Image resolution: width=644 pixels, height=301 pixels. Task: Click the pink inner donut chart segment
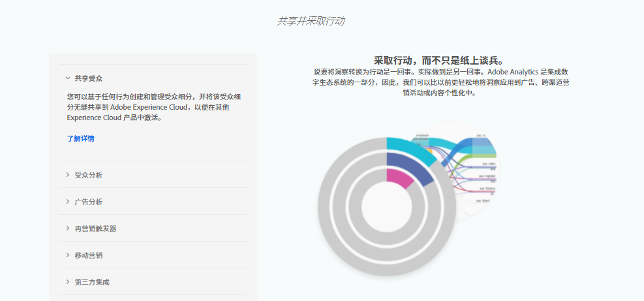[399, 178]
